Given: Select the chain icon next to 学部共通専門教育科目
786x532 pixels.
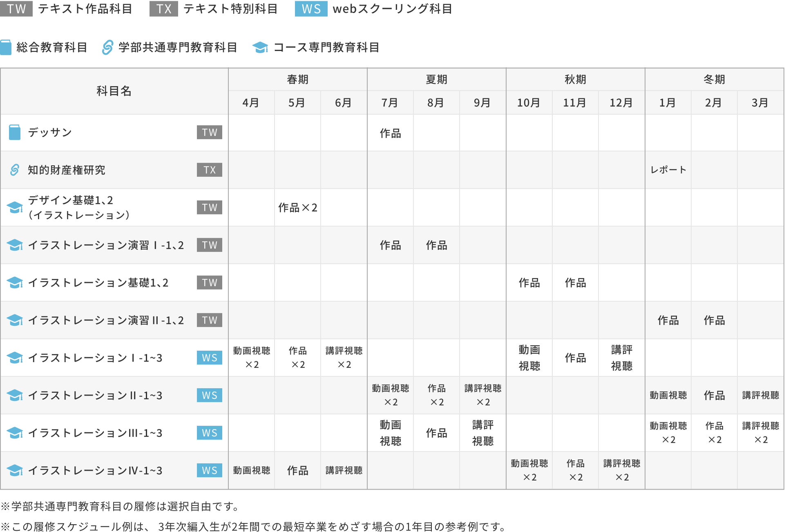Looking at the screenshot, I should coord(107,47).
